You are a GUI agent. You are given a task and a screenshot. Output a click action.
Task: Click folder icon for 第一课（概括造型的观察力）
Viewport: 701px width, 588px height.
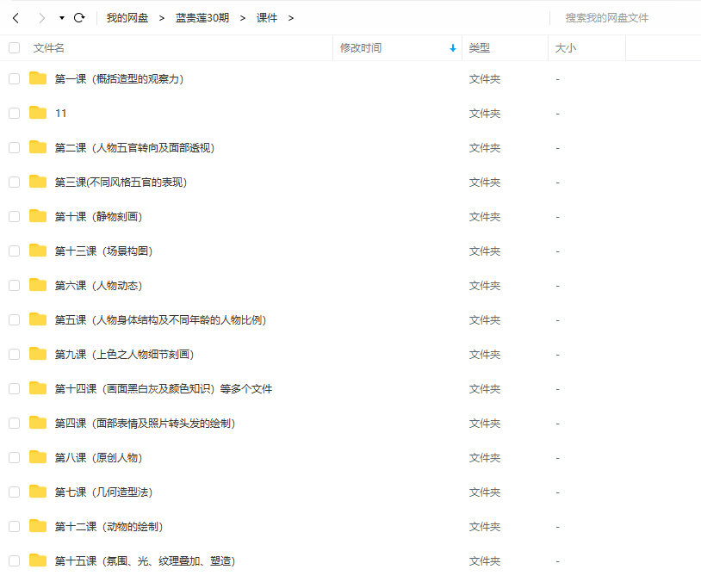37,78
